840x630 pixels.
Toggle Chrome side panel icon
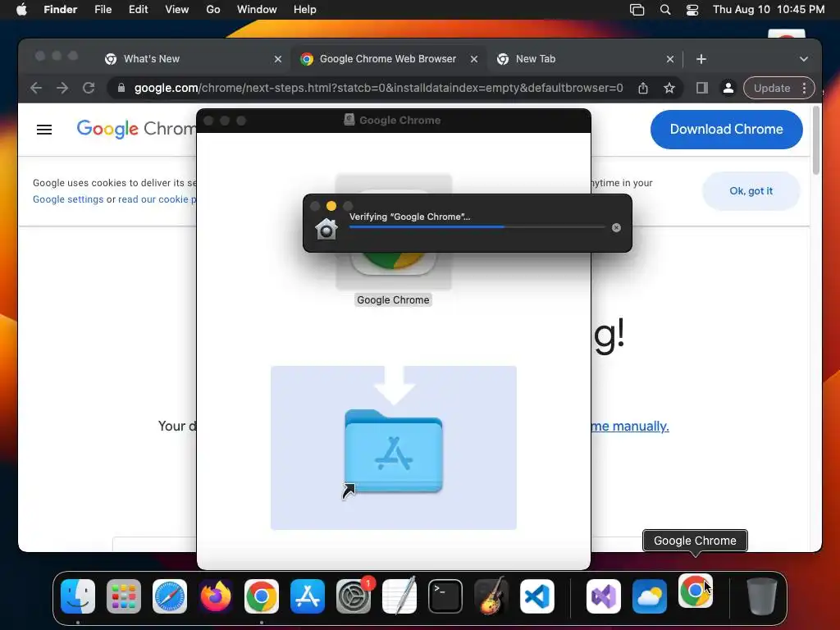tap(702, 88)
